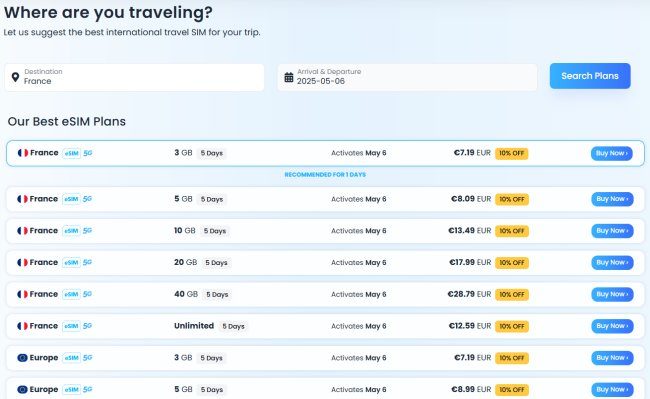The height and width of the screenshot is (399, 650).
Task: Click the 5 Days tag on France 20 GB plan
Action: (x=216, y=263)
